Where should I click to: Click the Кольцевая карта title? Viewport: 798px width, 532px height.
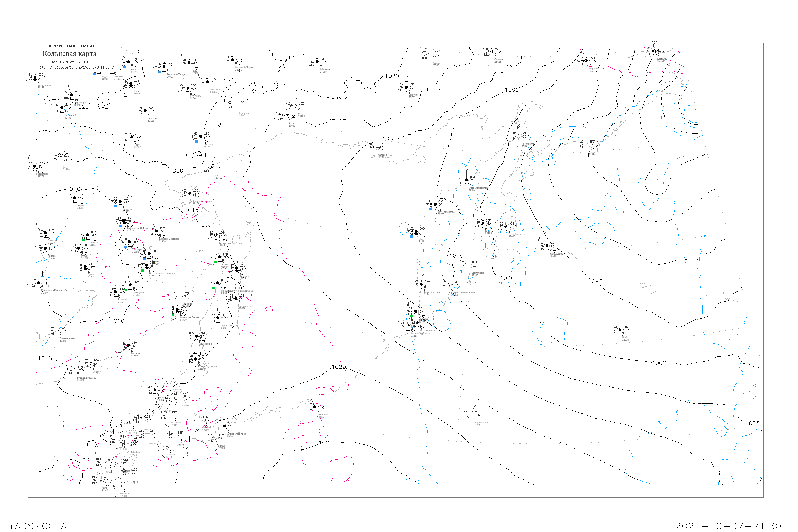pos(69,54)
